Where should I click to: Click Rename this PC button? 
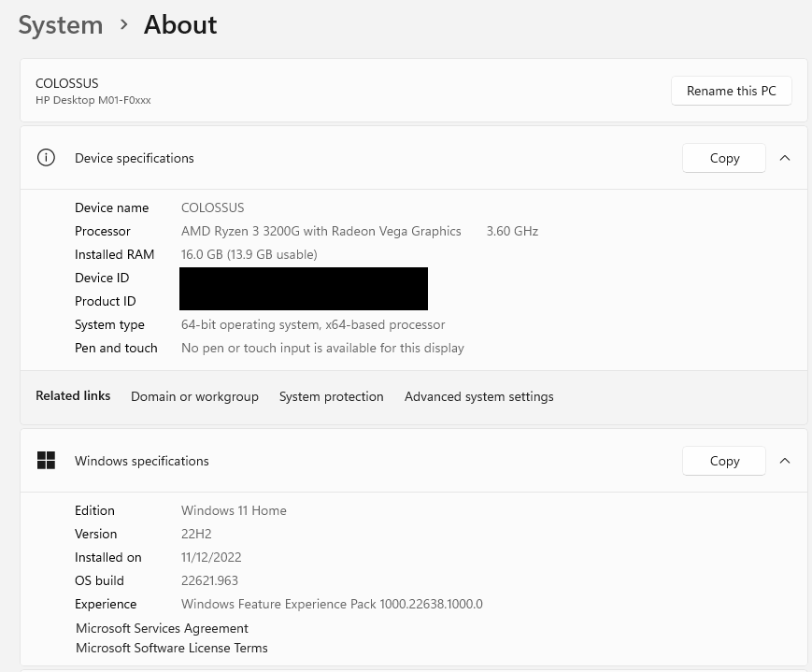point(732,91)
